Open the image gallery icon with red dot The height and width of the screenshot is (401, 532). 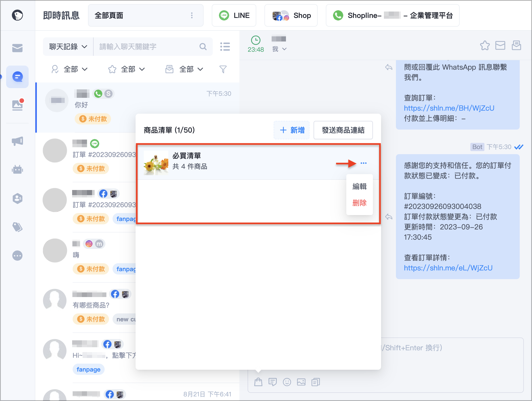(x=17, y=105)
